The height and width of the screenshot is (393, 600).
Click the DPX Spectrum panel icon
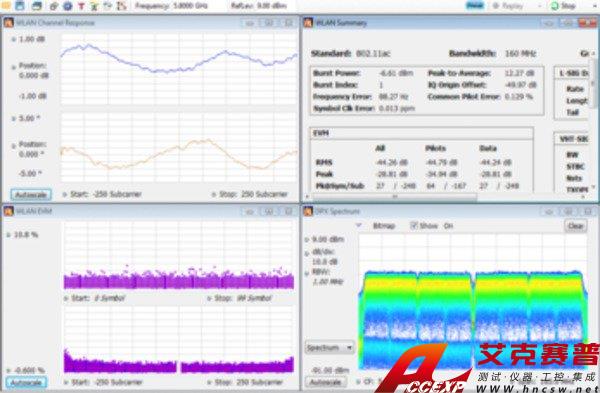click(308, 211)
